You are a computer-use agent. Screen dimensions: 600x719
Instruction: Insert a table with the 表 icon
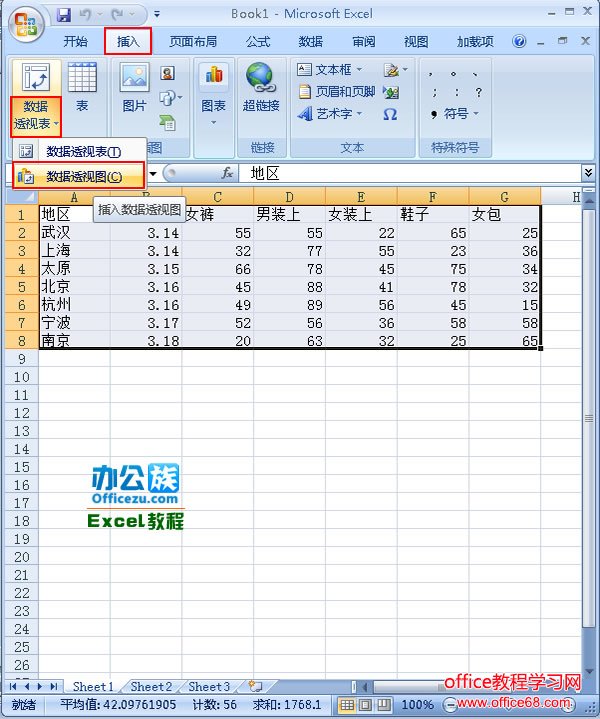click(82, 87)
